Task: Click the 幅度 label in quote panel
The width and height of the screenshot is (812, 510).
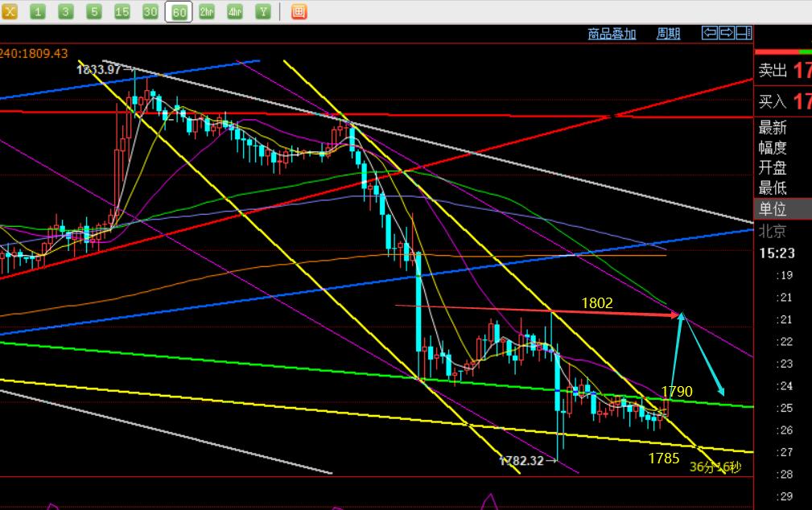Action: tap(773, 147)
